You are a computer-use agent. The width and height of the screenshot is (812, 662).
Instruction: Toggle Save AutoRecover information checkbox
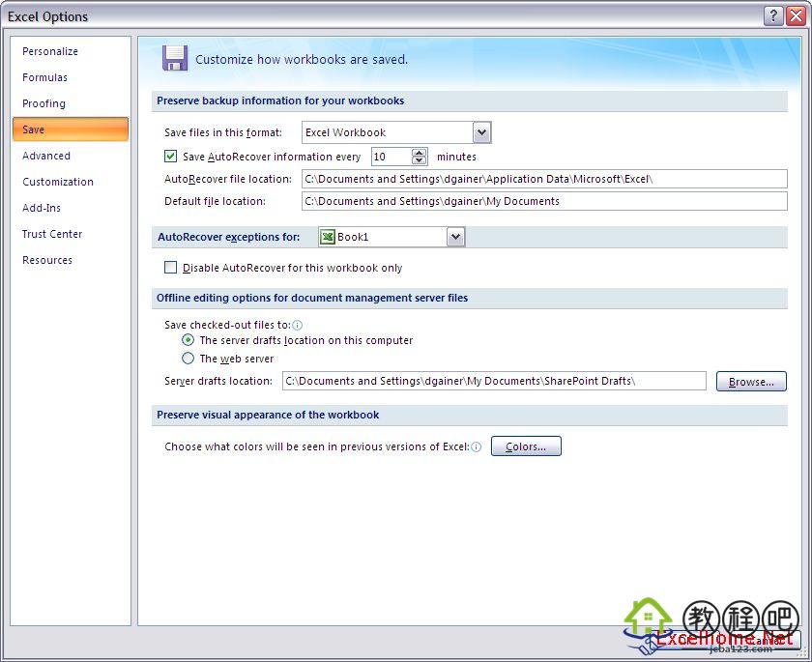pos(170,156)
